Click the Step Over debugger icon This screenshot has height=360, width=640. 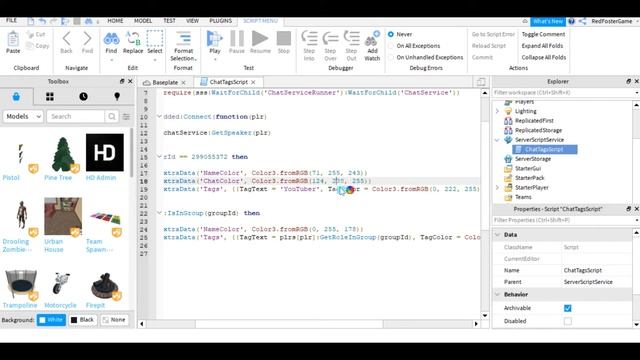coord(330,39)
